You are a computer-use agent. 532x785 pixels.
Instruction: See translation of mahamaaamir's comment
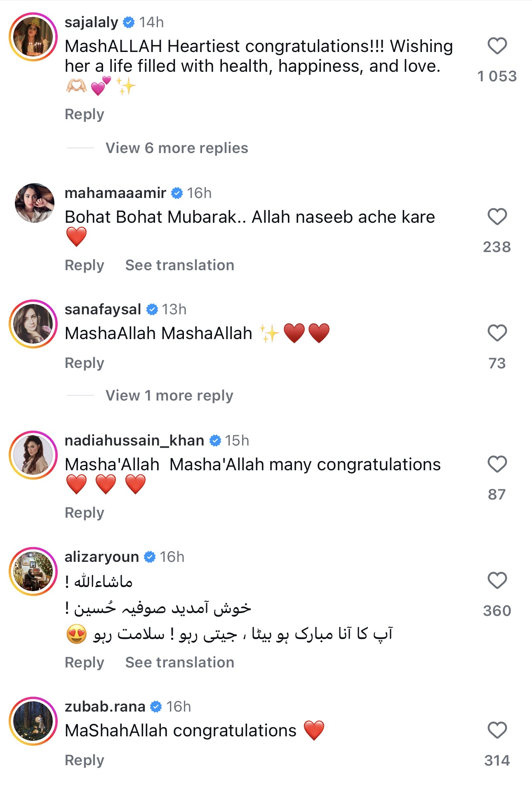(x=179, y=265)
